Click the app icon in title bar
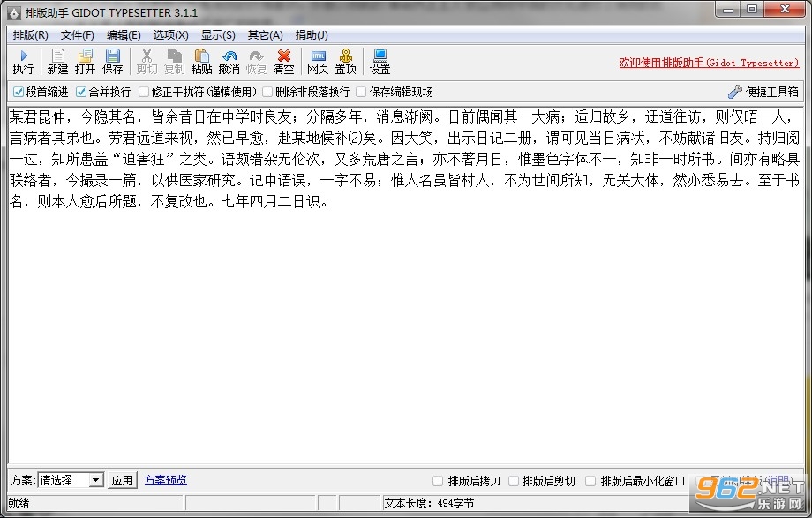Screen dimensions: 812x518 (15, 12)
